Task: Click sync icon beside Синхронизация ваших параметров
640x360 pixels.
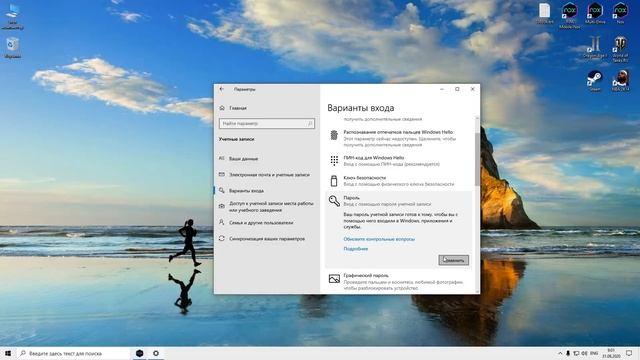Action: [222, 238]
